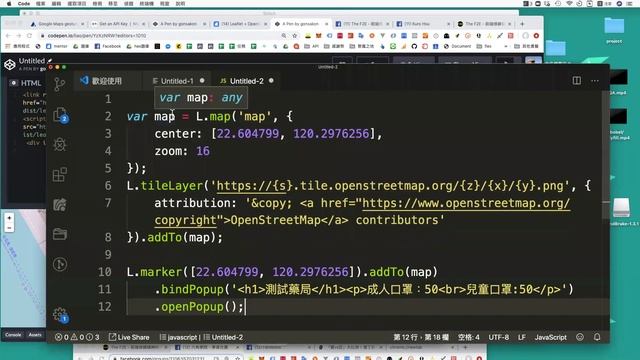Open the Extensions view in activity bar
Image resolution: width=640 pixels, height=360 pixels.
click(60, 174)
